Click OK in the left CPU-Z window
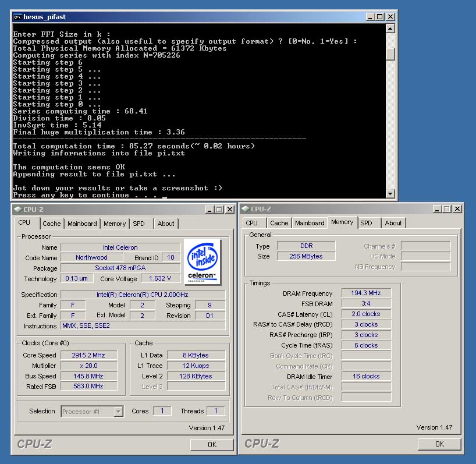This screenshot has height=464, width=476. (x=212, y=445)
